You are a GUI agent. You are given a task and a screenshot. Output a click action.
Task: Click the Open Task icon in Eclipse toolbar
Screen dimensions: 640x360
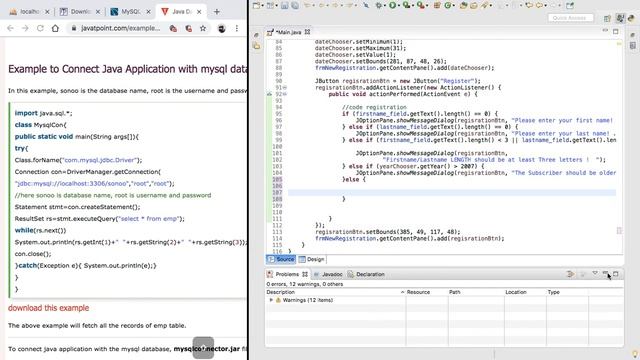point(473,5)
